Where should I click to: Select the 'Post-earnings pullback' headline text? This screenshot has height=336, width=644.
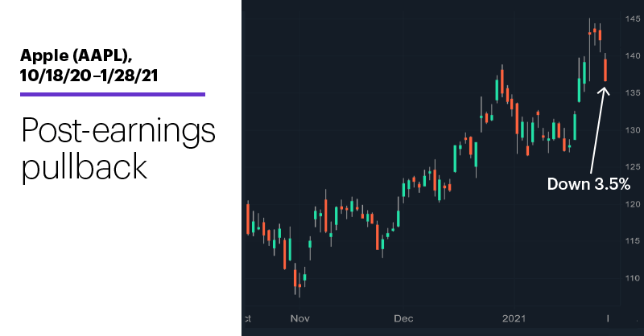click(x=118, y=149)
